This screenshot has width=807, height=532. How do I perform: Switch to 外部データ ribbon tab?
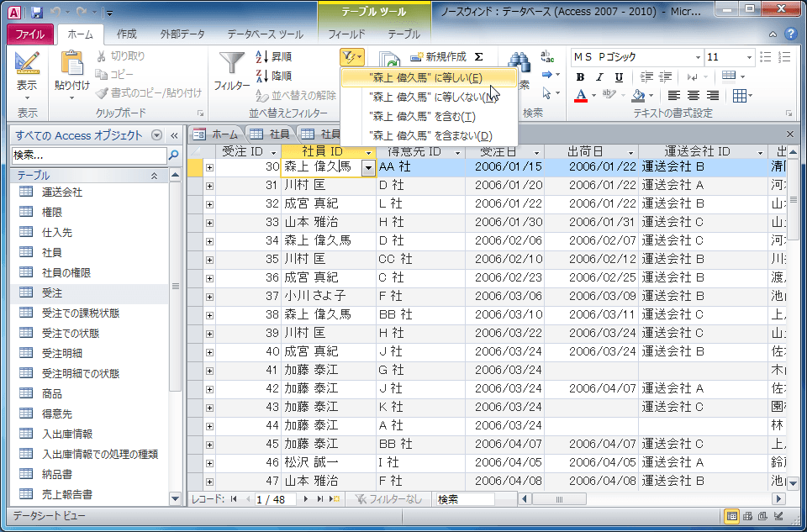182,34
